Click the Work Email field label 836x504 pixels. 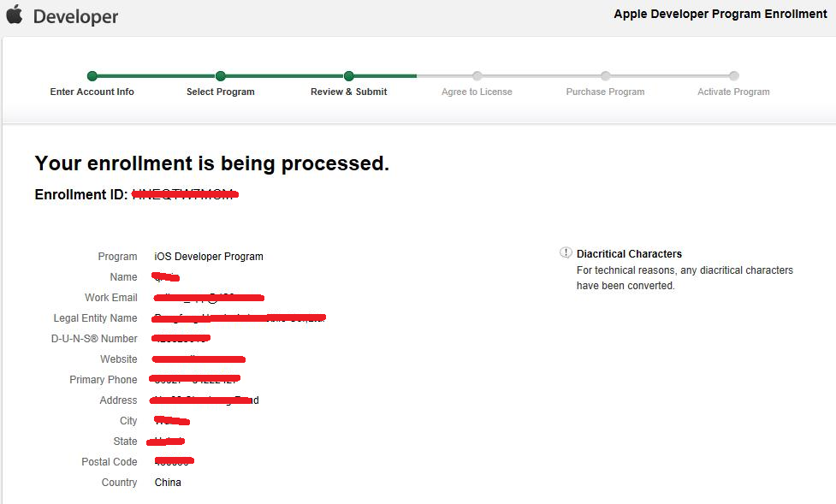[x=111, y=298]
